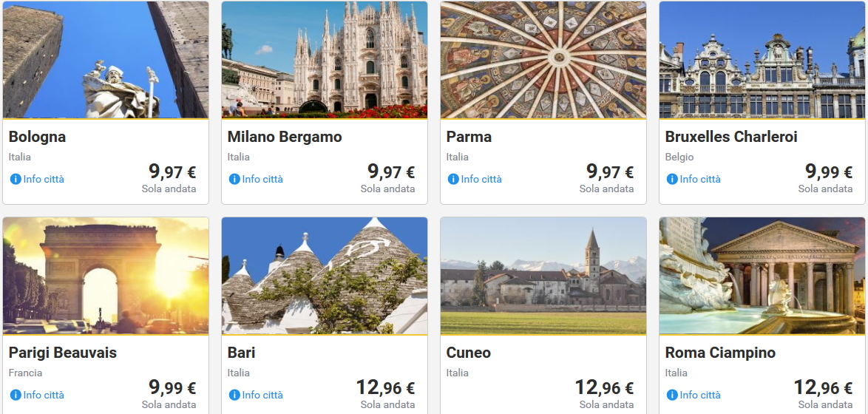This screenshot has width=868, height=414.
Task: Click the Milano Bergamo destination title
Action: 285,137
